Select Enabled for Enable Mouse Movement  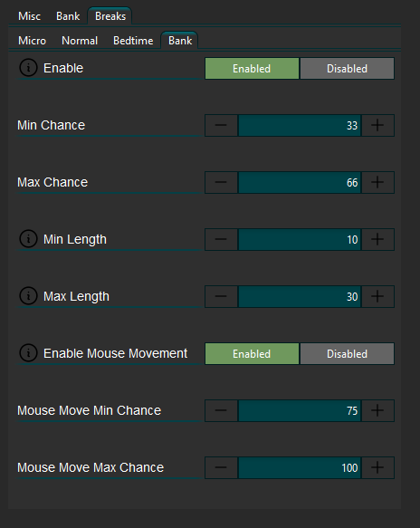[252, 353]
